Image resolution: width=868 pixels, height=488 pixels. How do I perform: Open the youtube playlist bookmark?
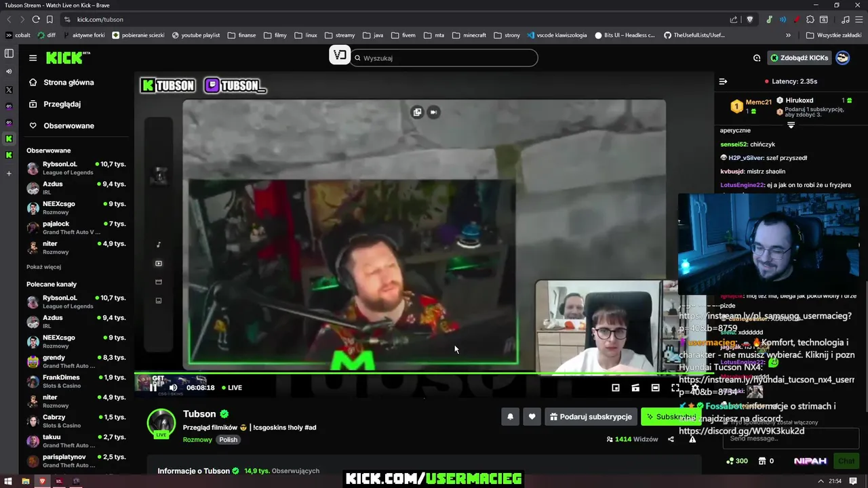tap(196, 35)
